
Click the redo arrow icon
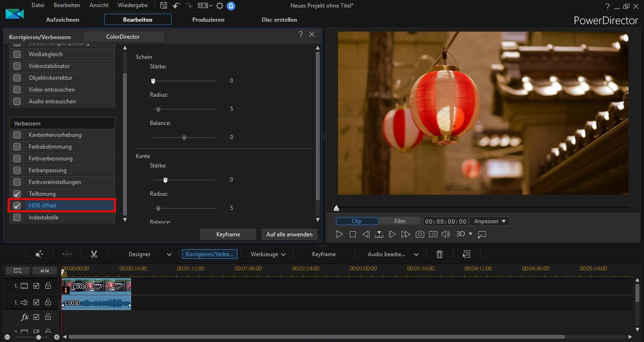[189, 6]
